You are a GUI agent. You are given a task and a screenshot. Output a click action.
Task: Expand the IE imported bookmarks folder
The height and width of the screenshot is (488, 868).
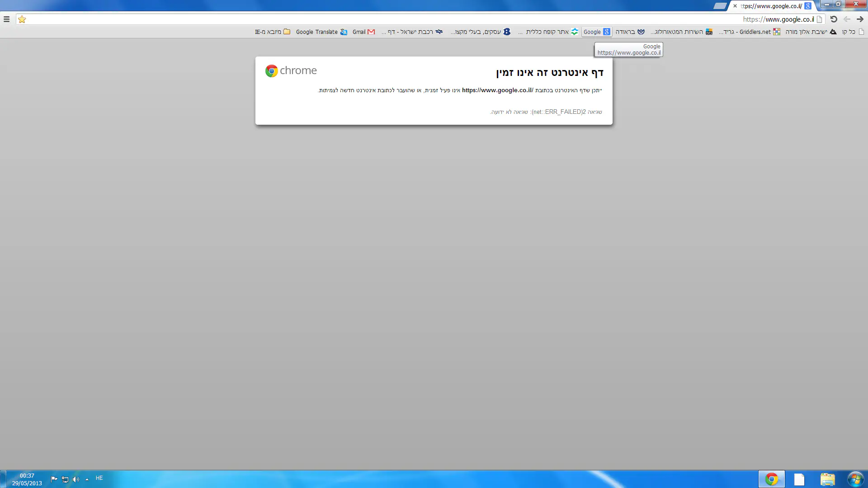pyautogui.click(x=272, y=32)
